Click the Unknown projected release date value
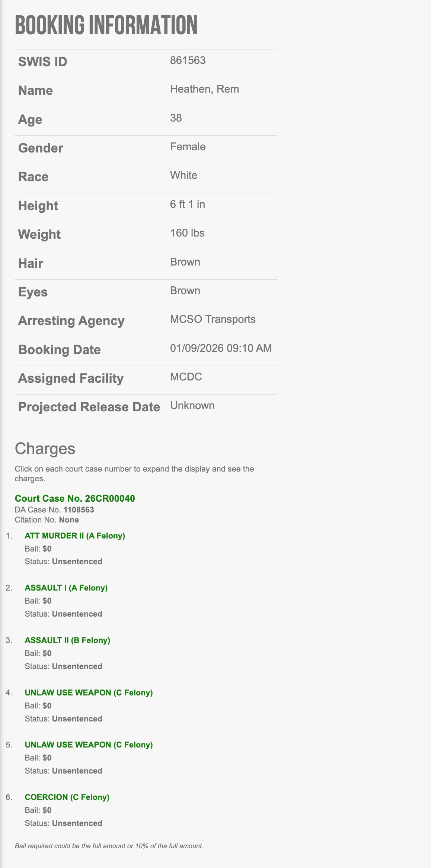Screen dimensions: 431x868 (x=192, y=405)
